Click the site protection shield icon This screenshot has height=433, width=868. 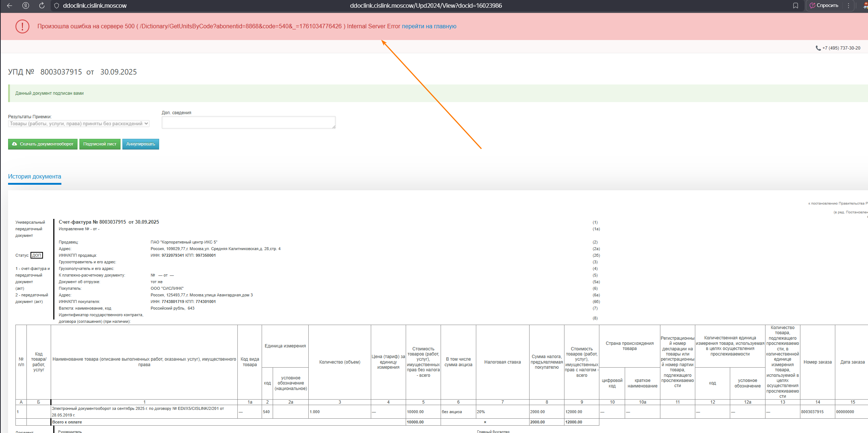57,6
